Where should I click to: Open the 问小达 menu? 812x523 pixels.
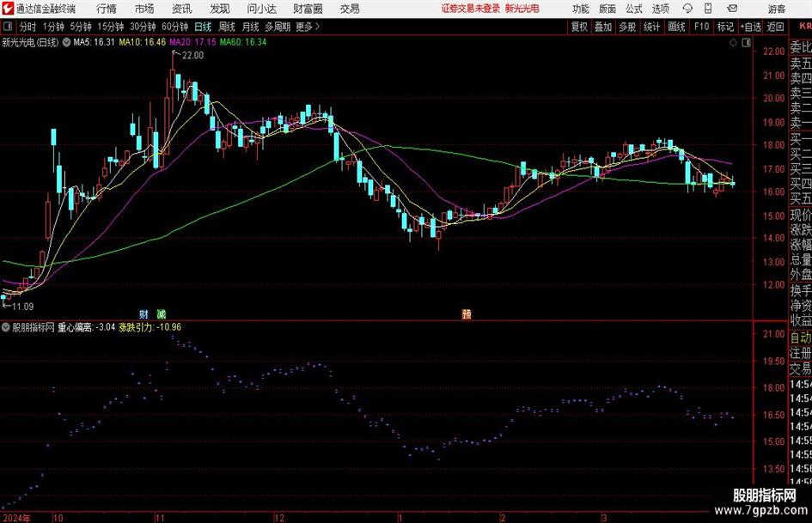coord(261,9)
